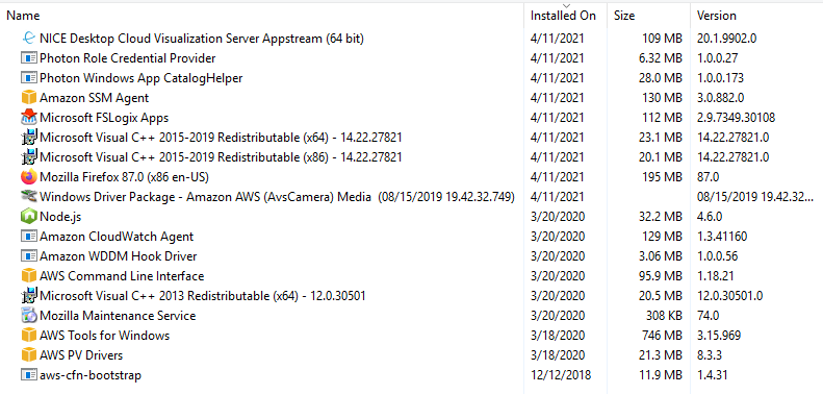Click the Visual C++ 2015-2019 (x86) installer icon
824x395 pixels.
pos(29,157)
